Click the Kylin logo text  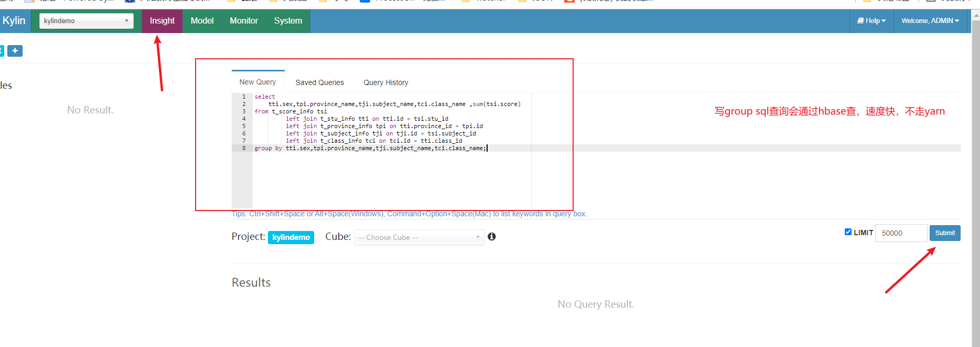(x=14, y=20)
